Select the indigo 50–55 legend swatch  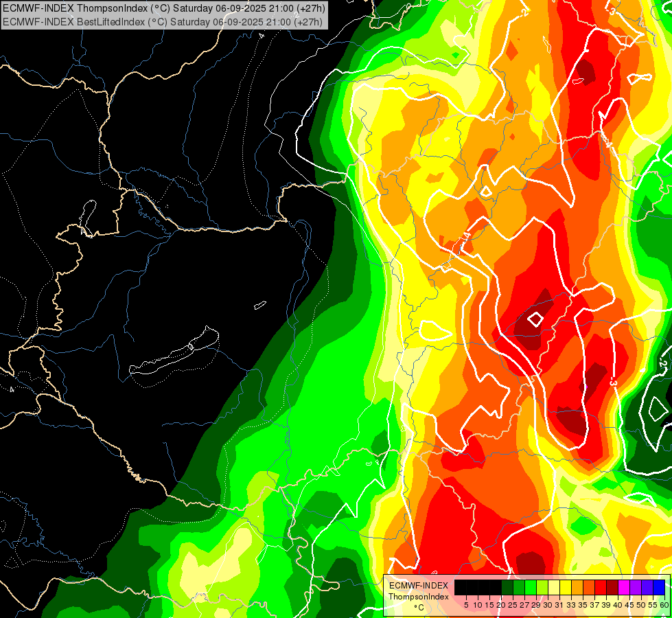(x=647, y=588)
